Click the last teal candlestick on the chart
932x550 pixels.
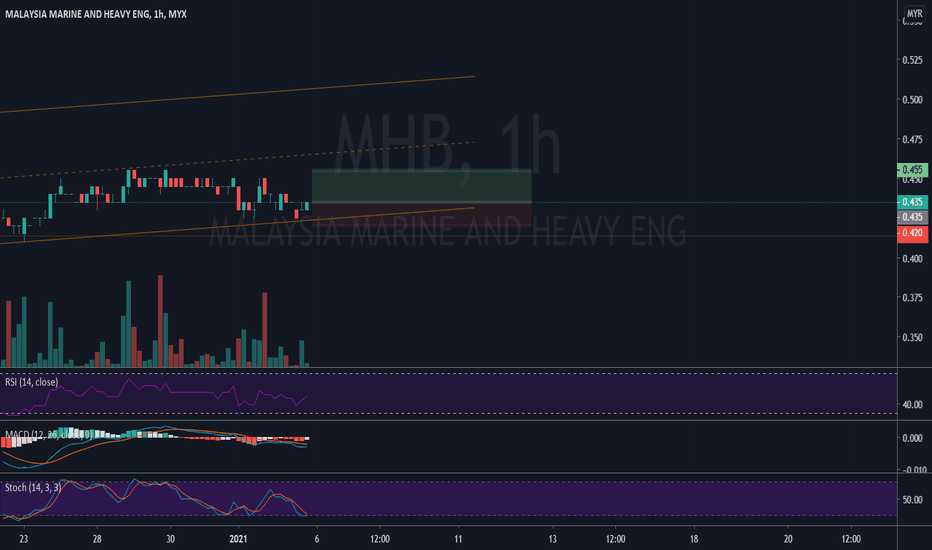coord(307,206)
